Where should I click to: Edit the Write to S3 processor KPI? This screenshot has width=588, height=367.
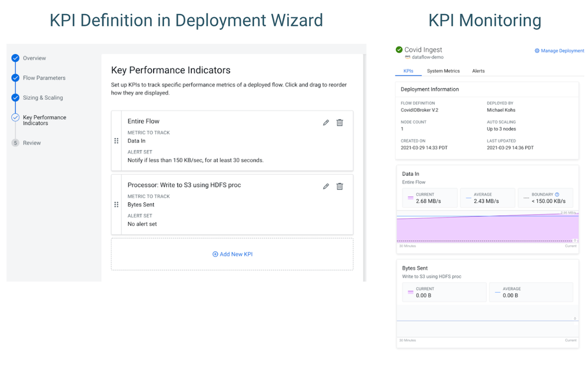click(x=326, y=186)
